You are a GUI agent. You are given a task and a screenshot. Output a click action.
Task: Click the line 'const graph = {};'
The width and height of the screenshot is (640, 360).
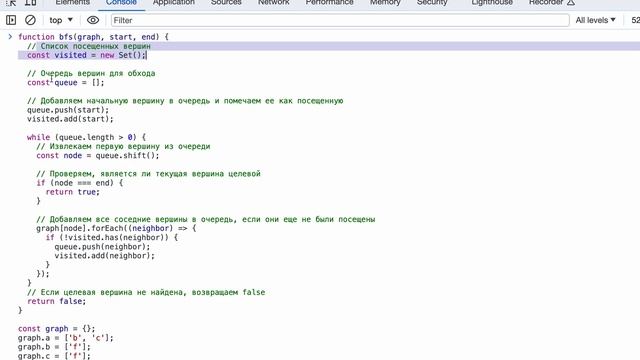(x=56, y=329)
